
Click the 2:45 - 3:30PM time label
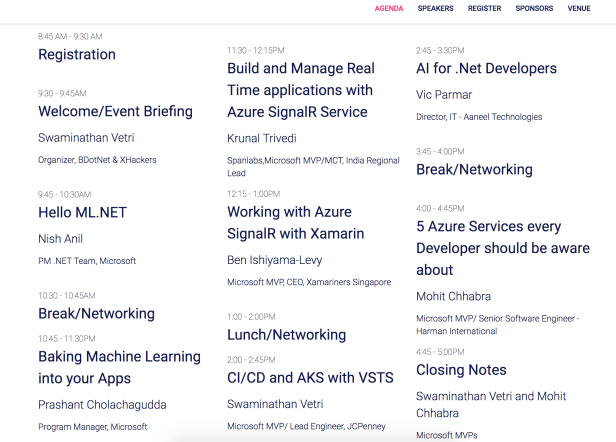tap(440, 50)
